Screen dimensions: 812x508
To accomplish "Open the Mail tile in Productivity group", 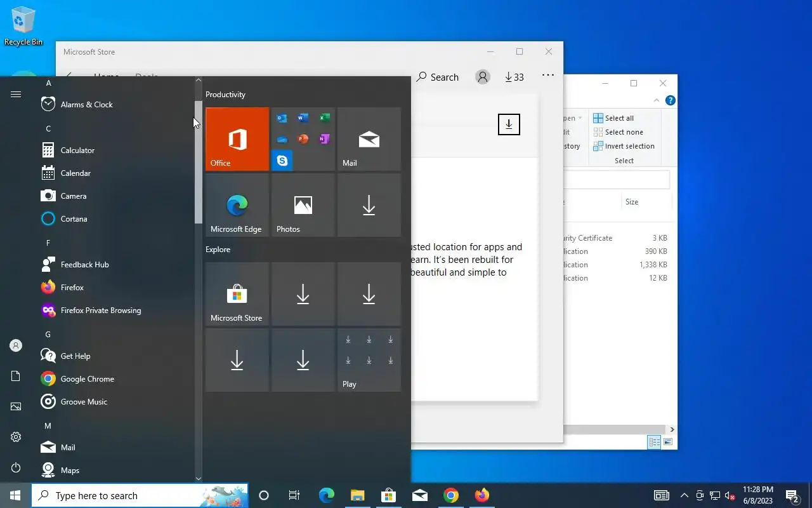I will tap(369, 139).
